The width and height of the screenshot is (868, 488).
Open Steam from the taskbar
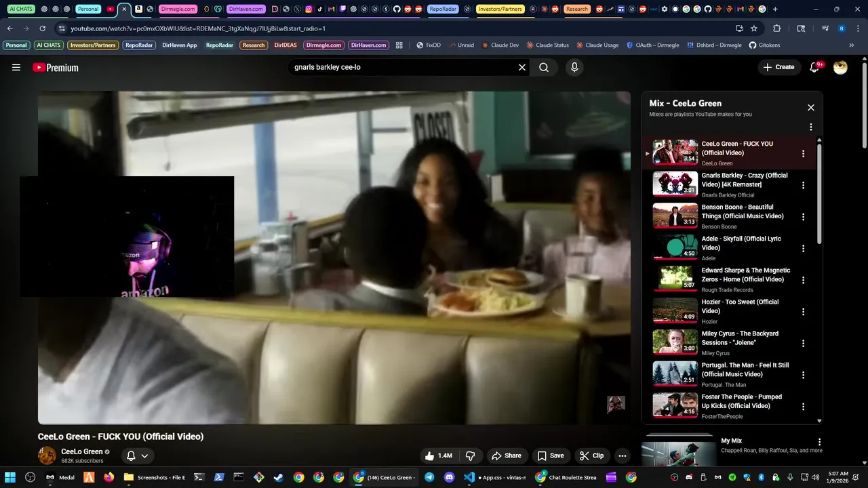[x=278, y=477]
